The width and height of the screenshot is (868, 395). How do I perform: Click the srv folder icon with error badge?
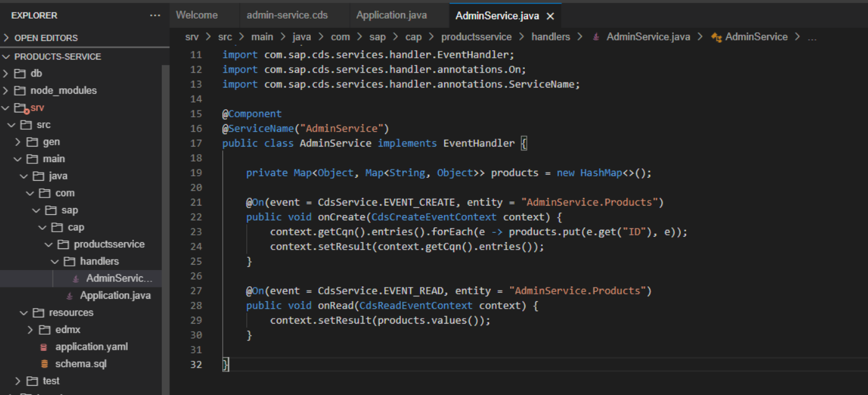click(x=20, y=108)
